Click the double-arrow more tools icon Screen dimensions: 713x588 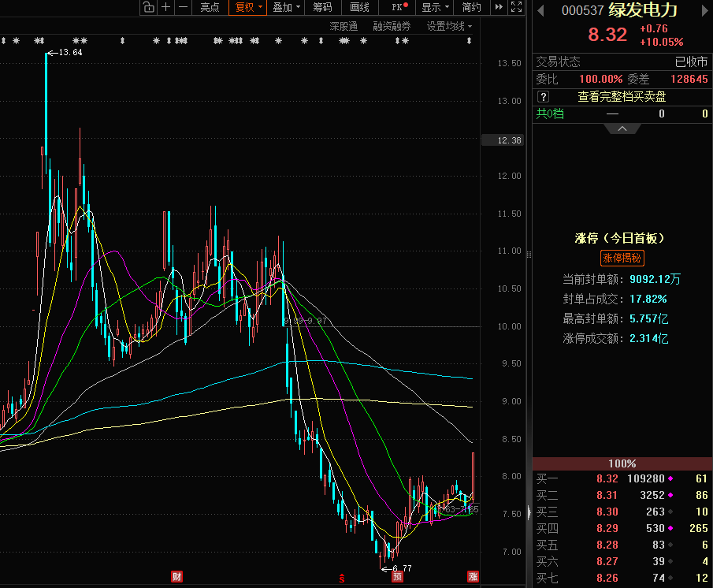coord(499,7)
